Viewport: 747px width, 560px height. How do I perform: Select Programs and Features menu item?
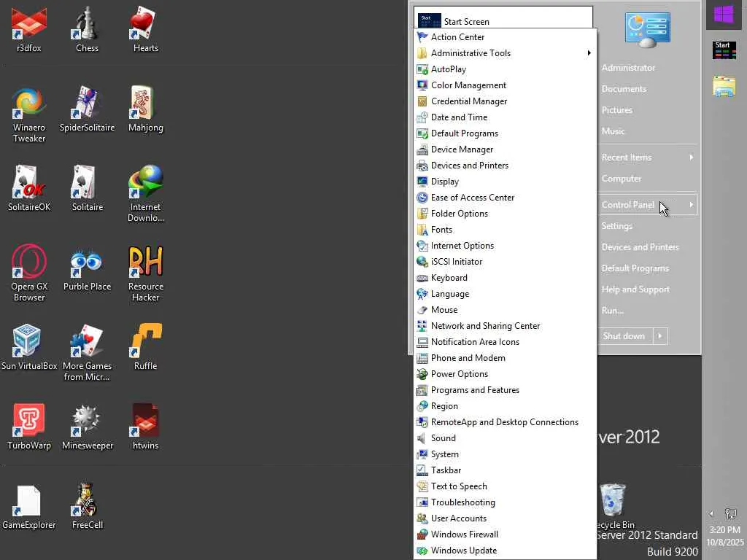pyautogui.click(x=505, y=390)
